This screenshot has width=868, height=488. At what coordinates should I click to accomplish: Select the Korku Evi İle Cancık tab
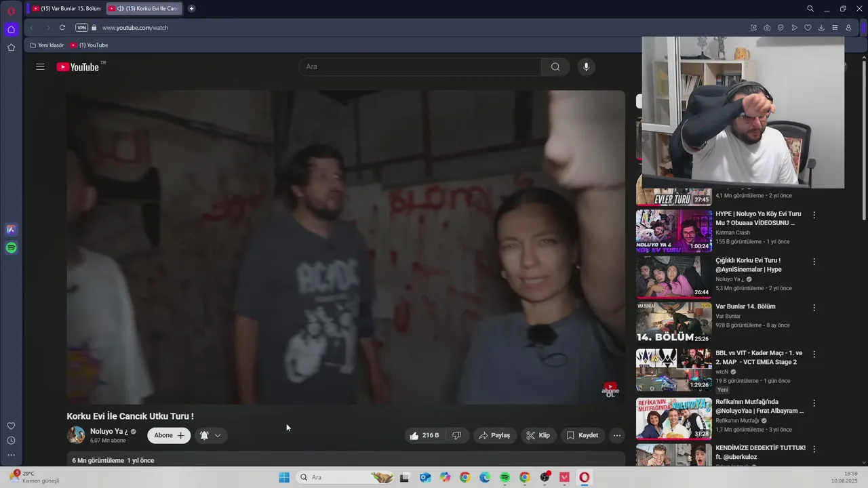144,9
